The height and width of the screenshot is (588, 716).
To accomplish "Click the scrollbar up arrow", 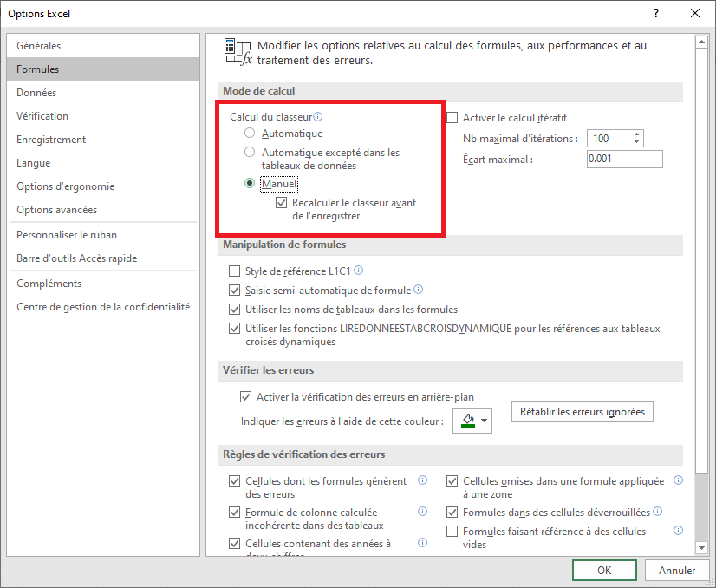I will click(x=701, y=42).
